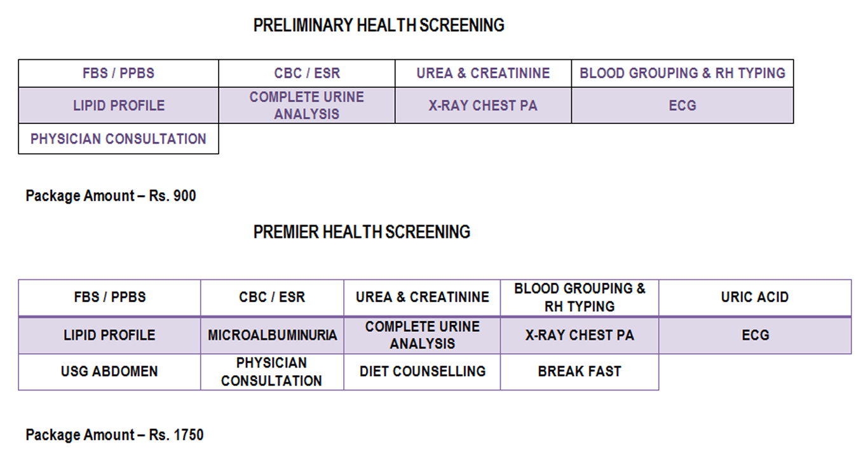Select BLOOD GROUPING & RH TYPING in Preliminary table
The width and height of the screenshot is (868, 463).
[x=682, y=73]
